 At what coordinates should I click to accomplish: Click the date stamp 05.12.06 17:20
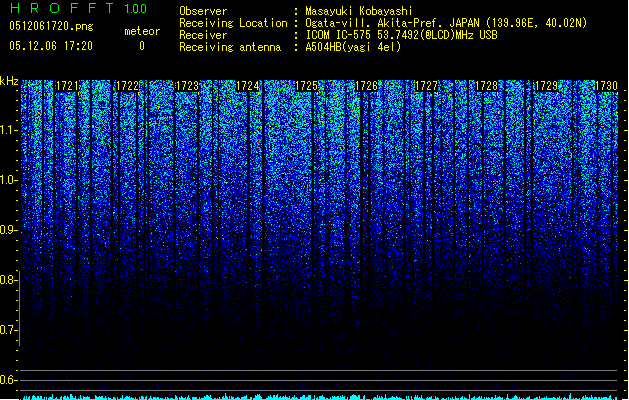pyautogui.click(x=51, y=46)
